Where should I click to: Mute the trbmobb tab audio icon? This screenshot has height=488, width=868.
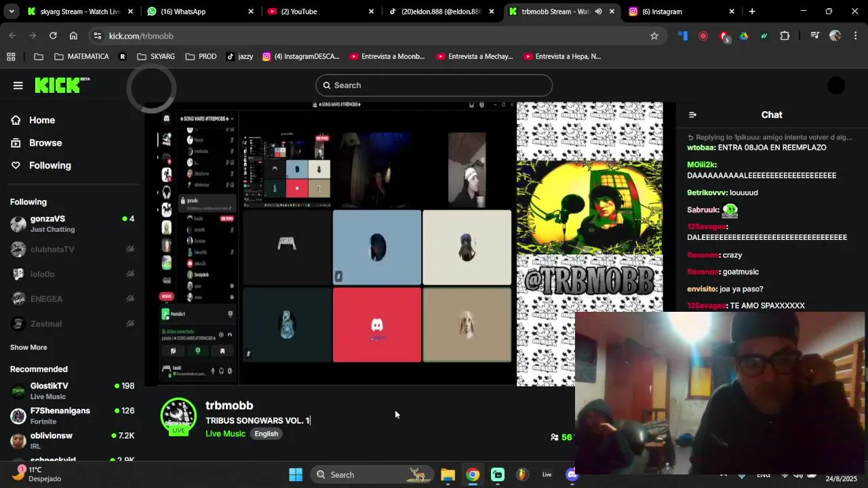598,12
